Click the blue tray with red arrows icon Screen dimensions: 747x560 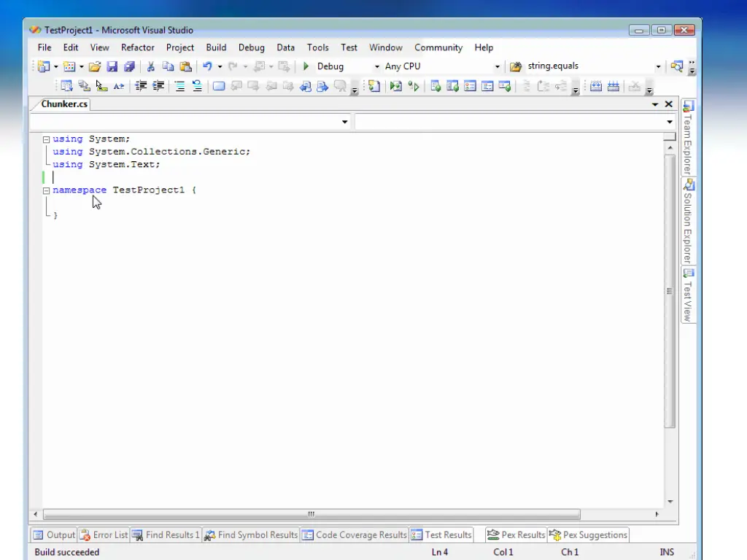(595, 86)
